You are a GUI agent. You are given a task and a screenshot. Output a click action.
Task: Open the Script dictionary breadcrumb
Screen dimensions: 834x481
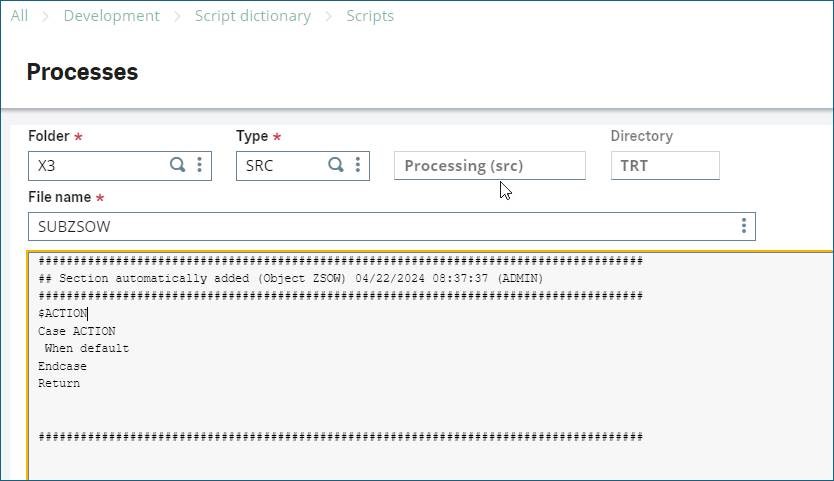pos(252,16)
